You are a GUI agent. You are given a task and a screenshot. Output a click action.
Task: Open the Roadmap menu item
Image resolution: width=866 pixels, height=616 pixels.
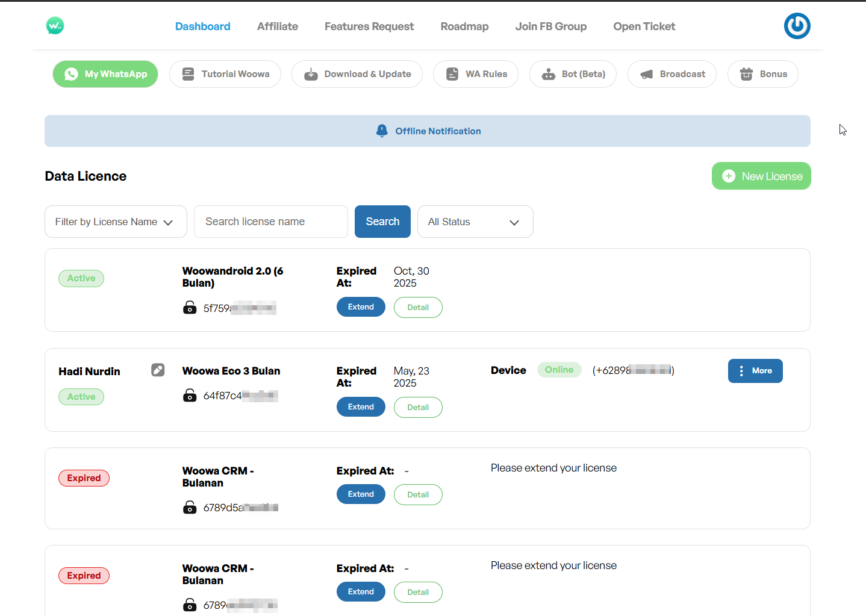464,26
